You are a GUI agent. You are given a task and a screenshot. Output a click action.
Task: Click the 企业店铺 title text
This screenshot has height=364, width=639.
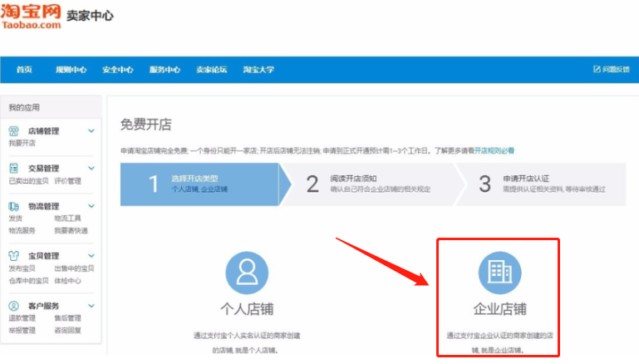[499, 309]
